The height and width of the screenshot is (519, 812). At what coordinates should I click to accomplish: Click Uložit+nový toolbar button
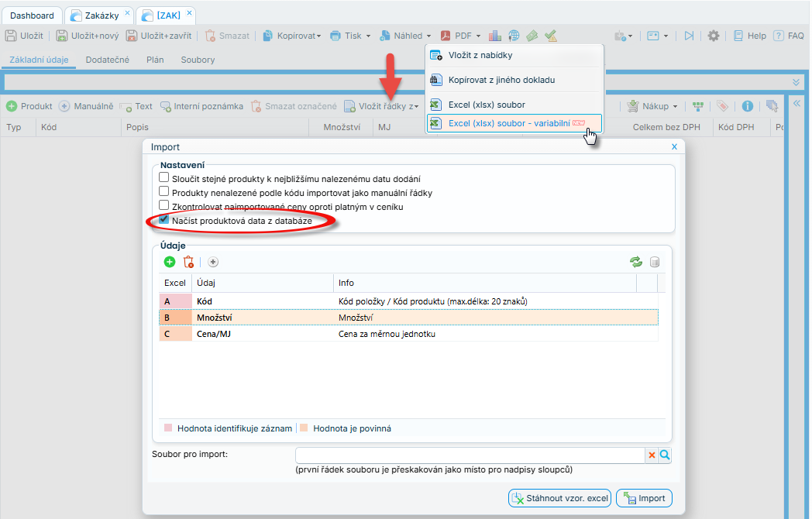coord(87,36)
